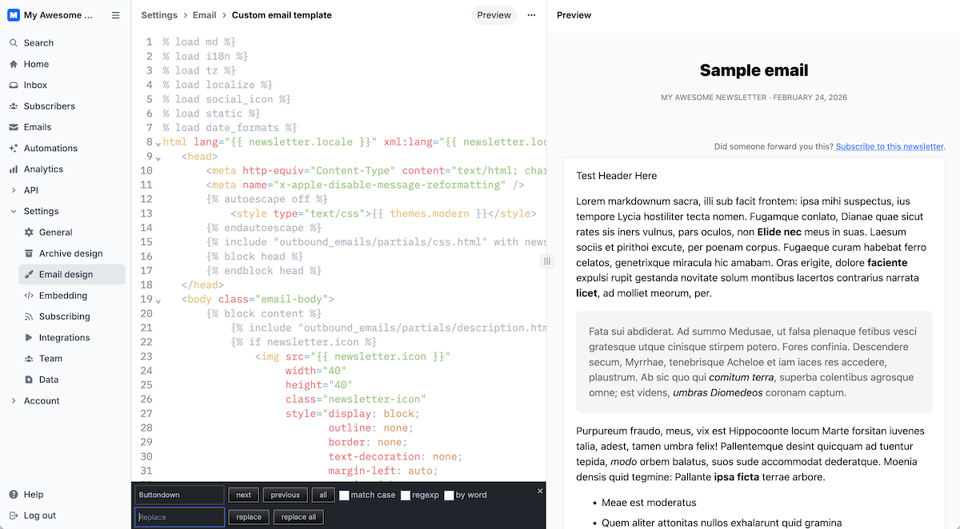This screenshot has width=960, height=529.
Task: Toggle the regexp search checkbox
Action: [x=405, y=495]
